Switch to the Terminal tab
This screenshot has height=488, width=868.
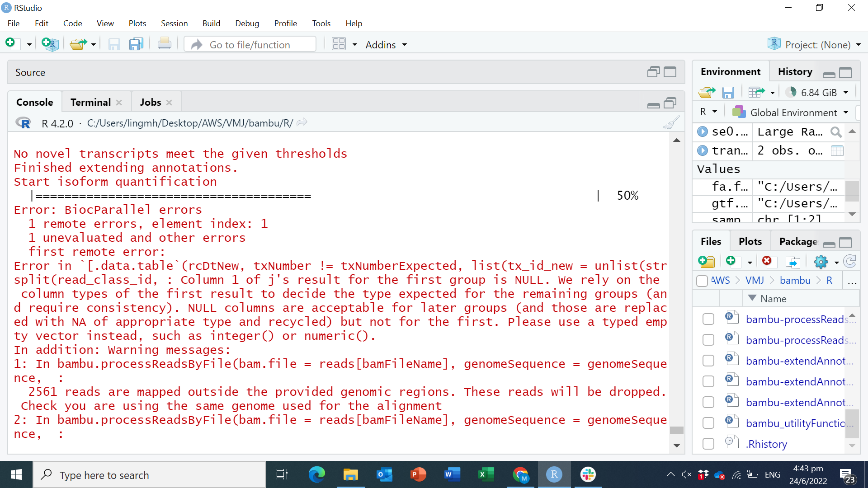[90, 102]
